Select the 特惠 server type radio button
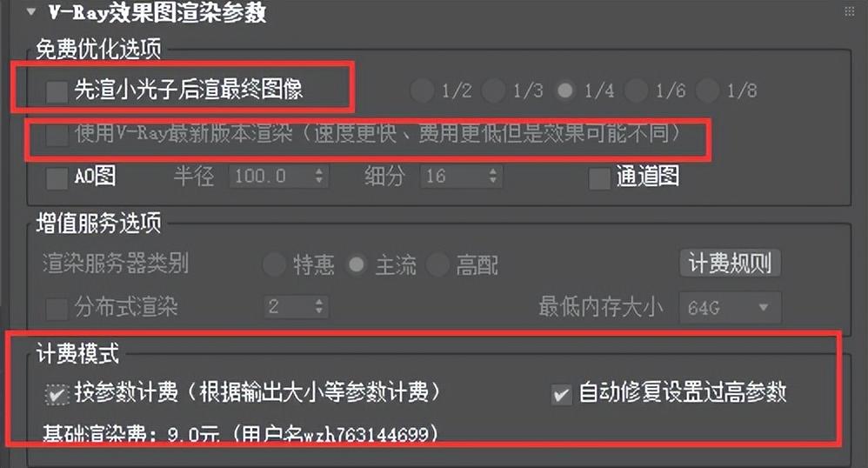This screenshot has height=468, width=868. [x=274, y=264]
